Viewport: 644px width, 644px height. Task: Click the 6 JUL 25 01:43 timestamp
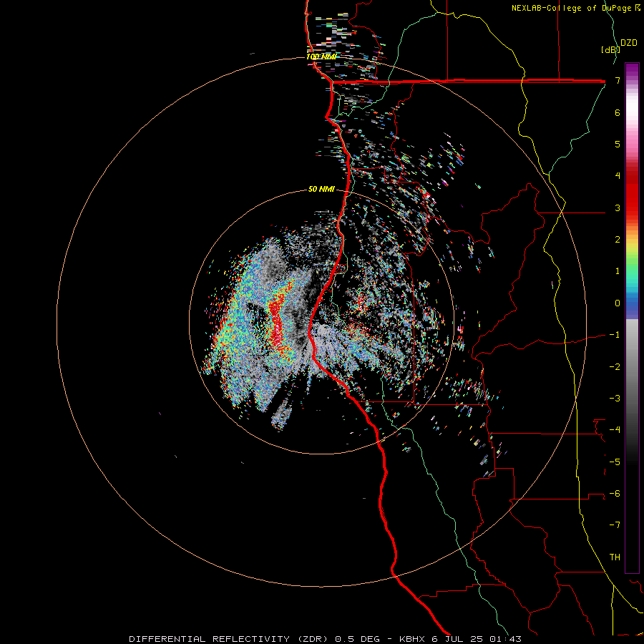coord(477,639)
